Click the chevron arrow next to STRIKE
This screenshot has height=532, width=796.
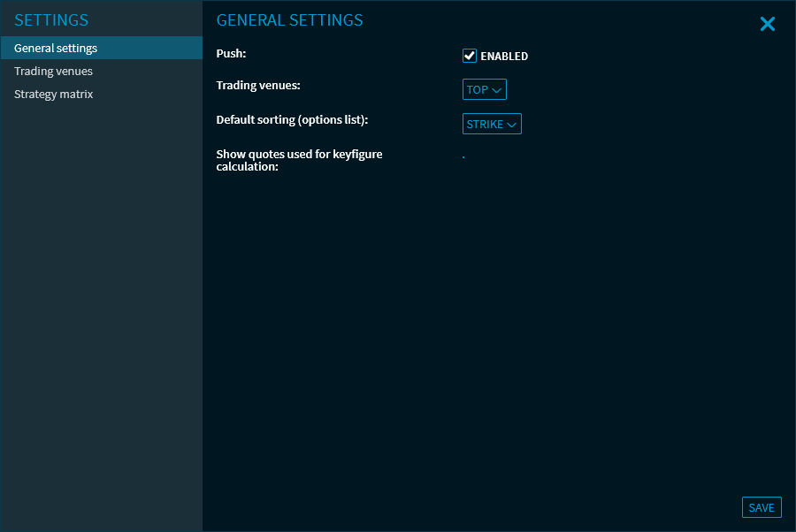[x=512, y=125]
